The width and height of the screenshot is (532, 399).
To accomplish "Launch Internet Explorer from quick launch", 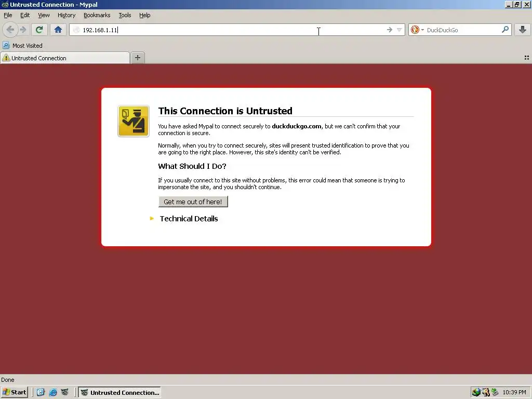I will pos(53,392).
